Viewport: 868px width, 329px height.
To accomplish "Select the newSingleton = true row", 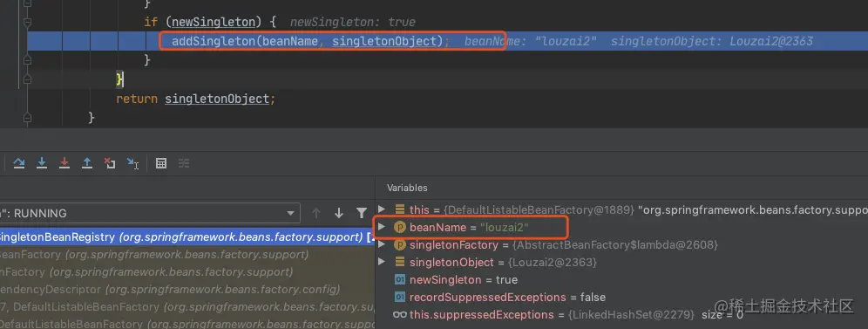I will (621, 280).
